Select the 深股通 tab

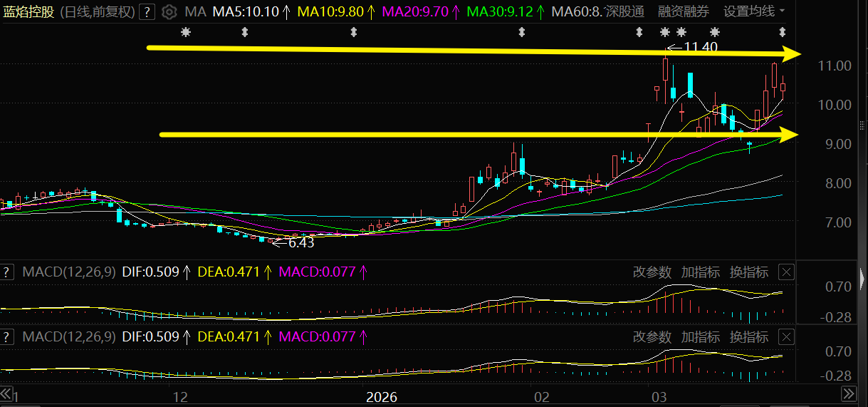coord(624,11)
